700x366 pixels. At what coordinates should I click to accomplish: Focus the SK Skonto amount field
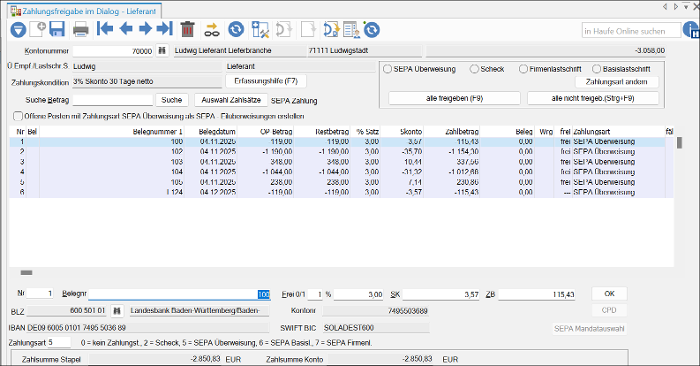pos(441,295)
